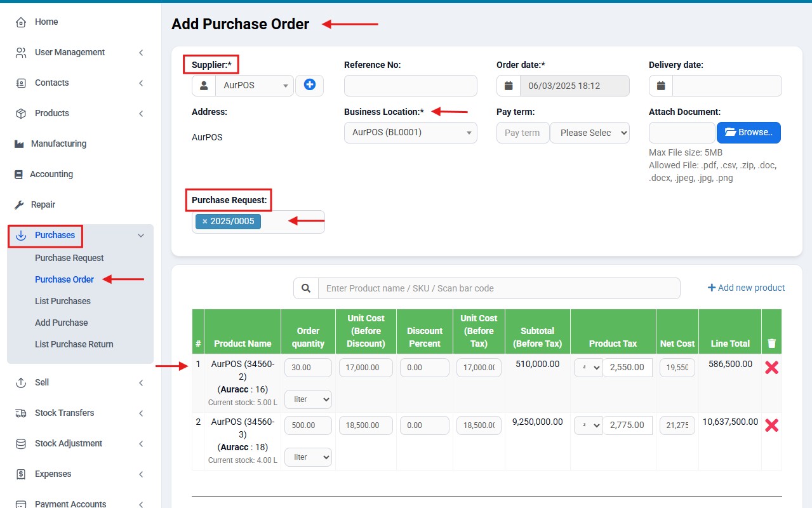This screenshot has height=508, width=812.
Task: Click the Expenses receipt icon
Action: tap(21, 474)
